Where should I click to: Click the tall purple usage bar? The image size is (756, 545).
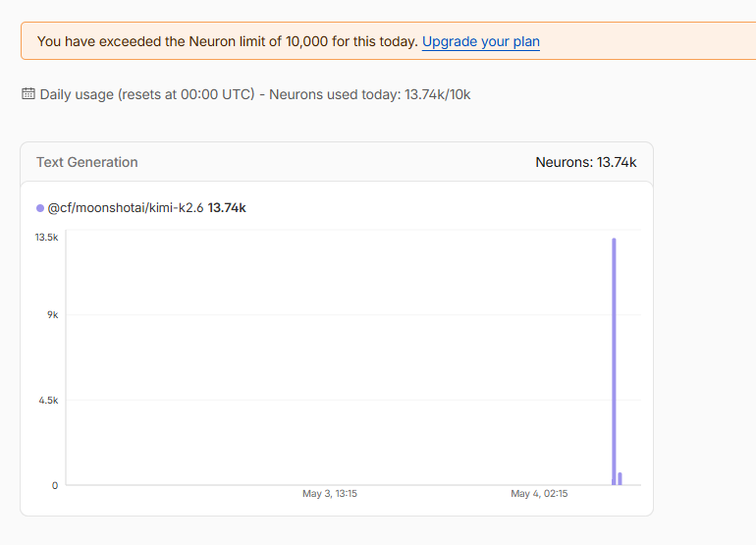coord(614,360)
